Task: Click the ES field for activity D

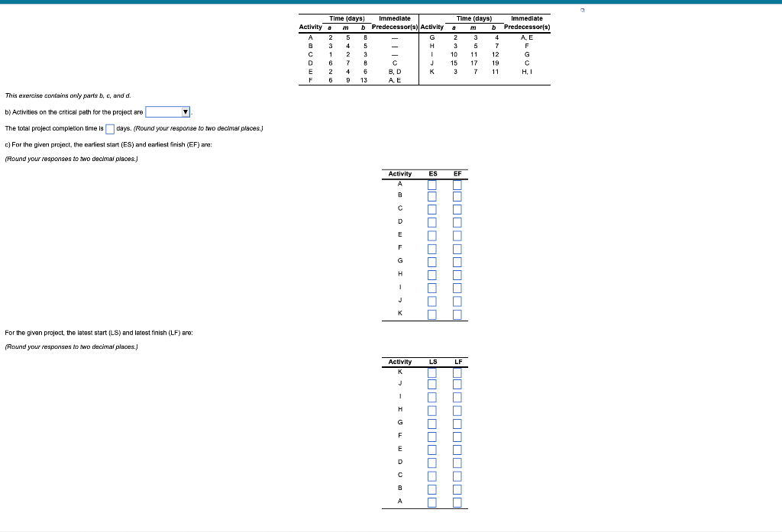Action: coord(432,222)
